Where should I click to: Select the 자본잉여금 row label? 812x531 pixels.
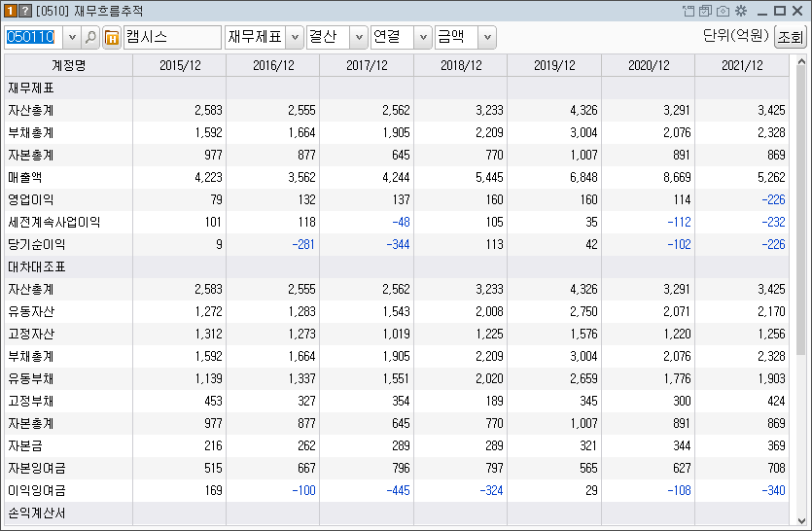pyautogui.click(x=37, y=469)
